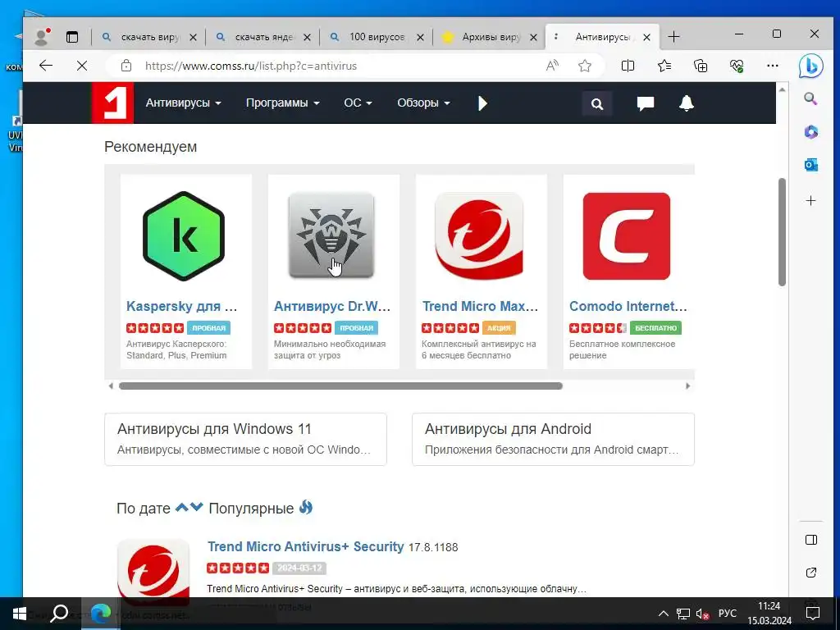Click the Dr.Web spider logo thumbnail
Screen dimensions: 840x630
[x=331, y=235]
